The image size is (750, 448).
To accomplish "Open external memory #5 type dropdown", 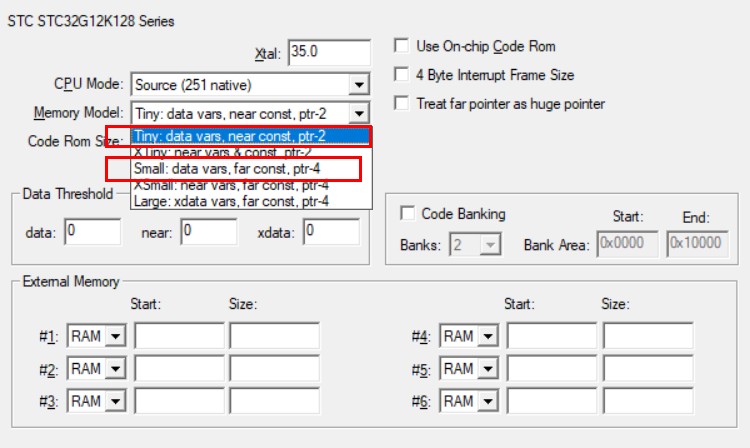I will pyautogui.click(x=488, y=369).
